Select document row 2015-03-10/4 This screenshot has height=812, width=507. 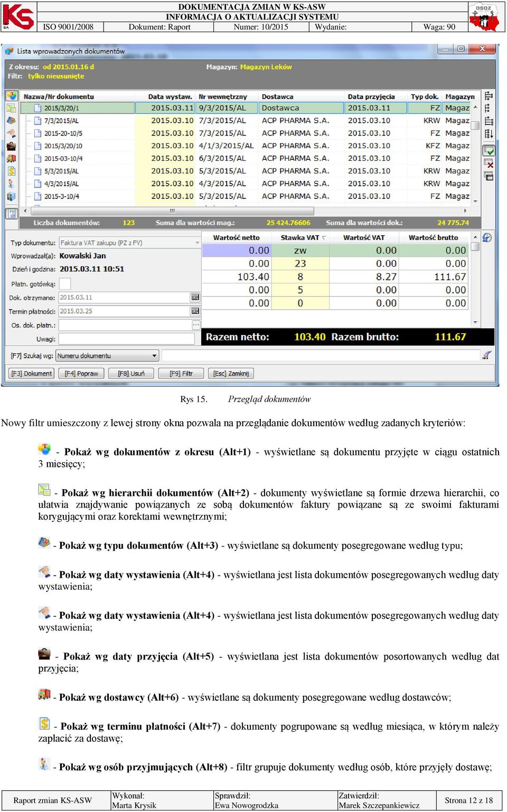click(246, 158)
